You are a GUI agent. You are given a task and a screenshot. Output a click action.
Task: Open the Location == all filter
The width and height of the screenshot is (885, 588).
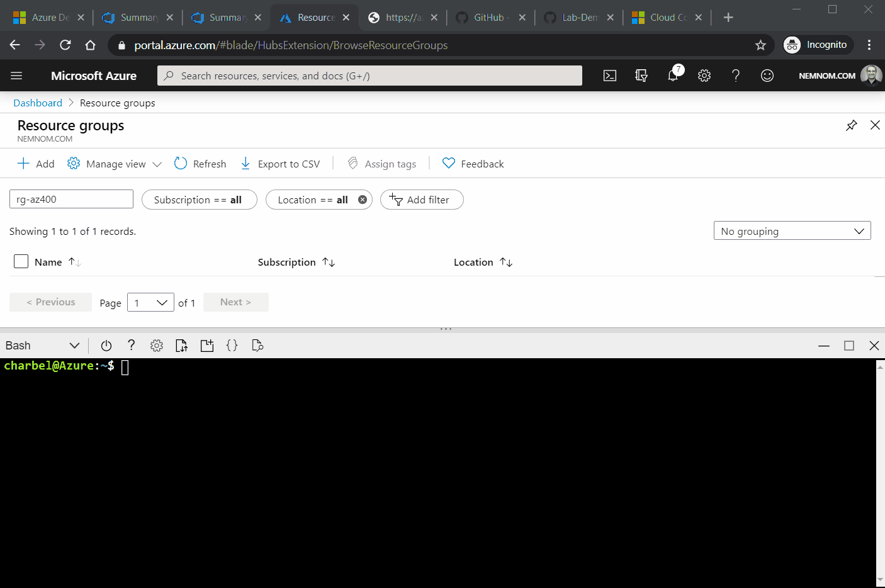(313, 200)
